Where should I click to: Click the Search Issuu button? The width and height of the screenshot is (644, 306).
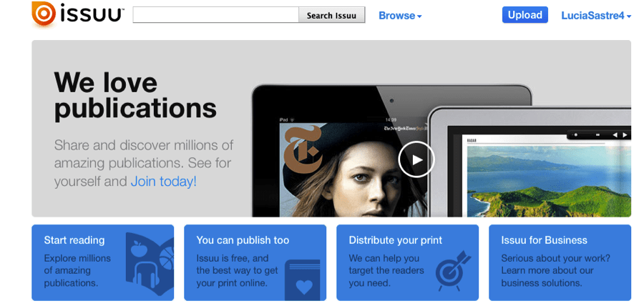331,15
